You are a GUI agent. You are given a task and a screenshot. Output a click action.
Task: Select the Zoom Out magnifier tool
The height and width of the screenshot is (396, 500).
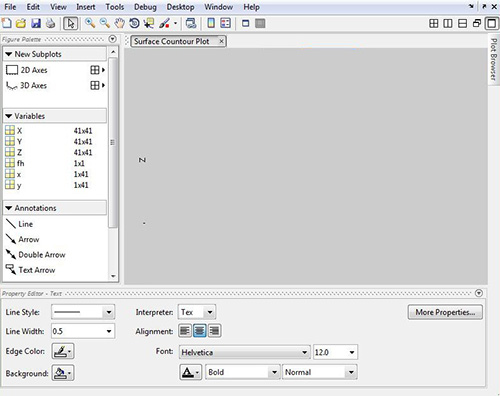click(x=105, y=23)
